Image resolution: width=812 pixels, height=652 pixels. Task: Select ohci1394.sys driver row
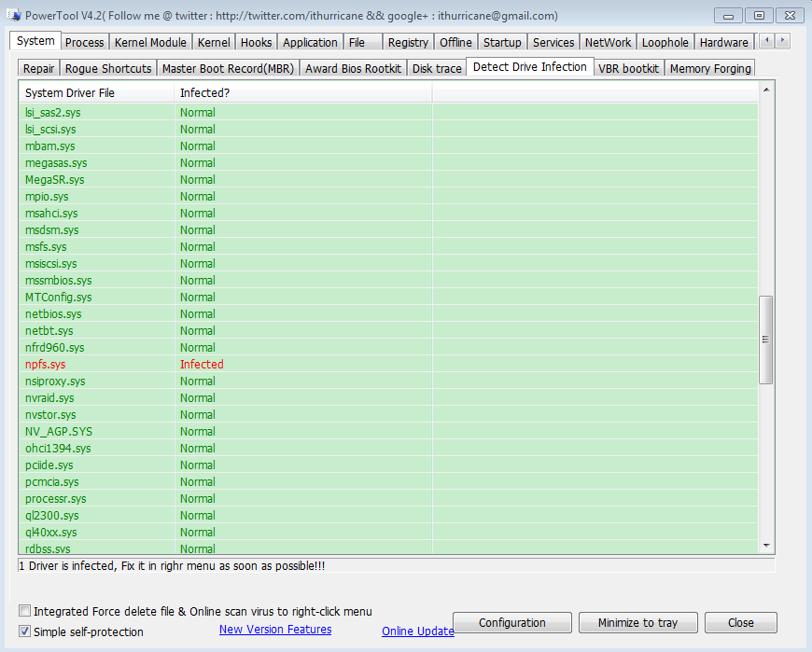click(388, 448)
